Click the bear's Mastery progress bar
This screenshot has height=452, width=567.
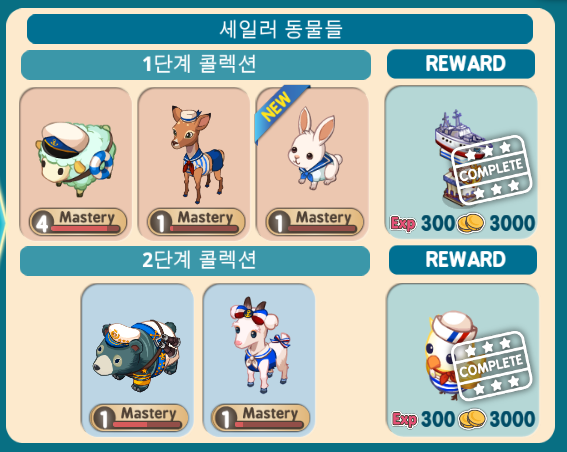click(139, 417)
